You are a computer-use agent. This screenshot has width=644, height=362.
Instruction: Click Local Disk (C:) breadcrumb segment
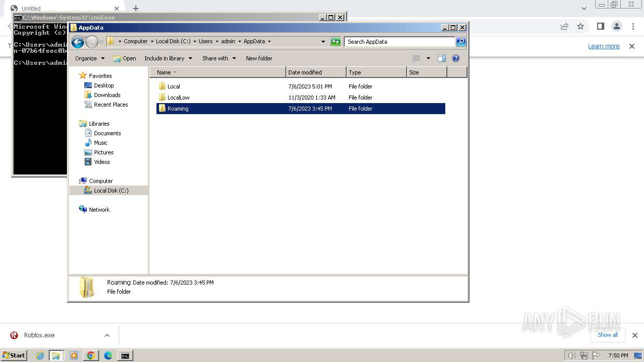pos(173,42)
